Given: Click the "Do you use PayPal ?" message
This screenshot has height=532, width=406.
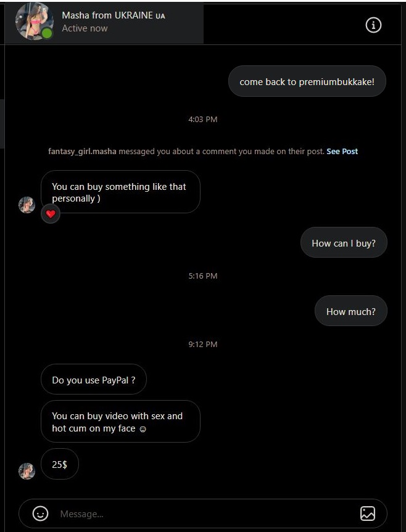Looking at the screenshot, I should (93, 380).
